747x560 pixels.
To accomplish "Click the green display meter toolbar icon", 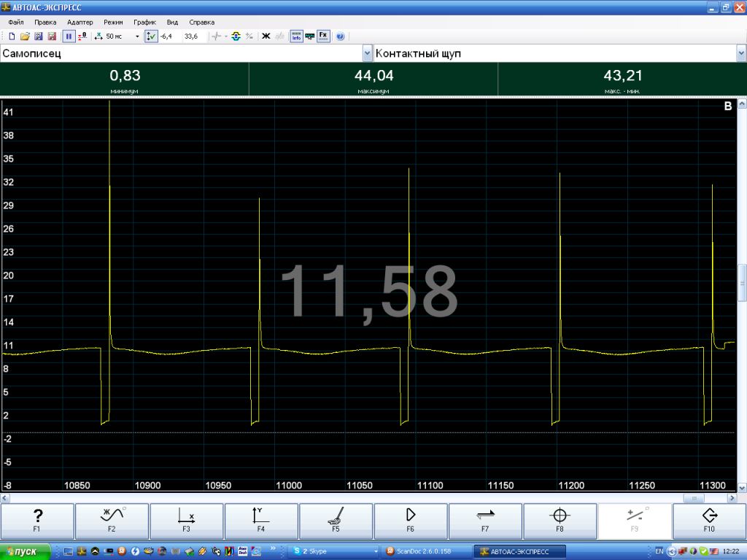I will pos(309,36).
